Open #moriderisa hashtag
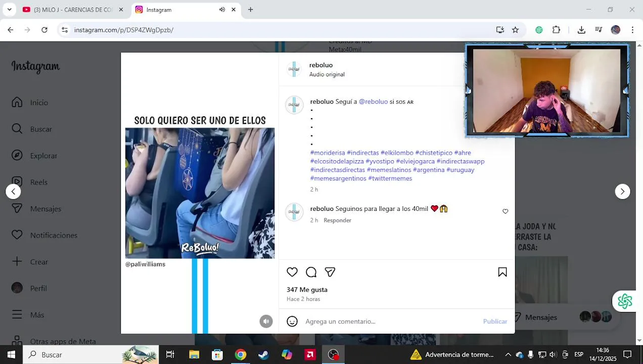Screen dimensions: 643x364 pos(328,153)
